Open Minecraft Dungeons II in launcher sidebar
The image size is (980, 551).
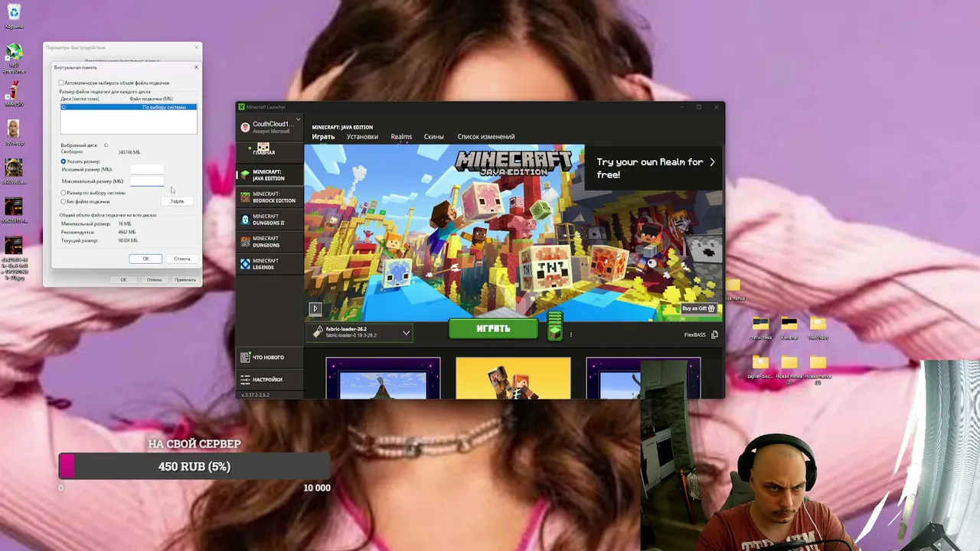coord(269,220)
